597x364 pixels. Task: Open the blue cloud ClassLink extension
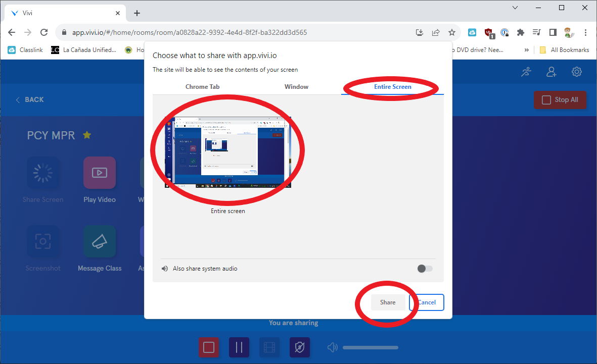[x=472, y=32]
